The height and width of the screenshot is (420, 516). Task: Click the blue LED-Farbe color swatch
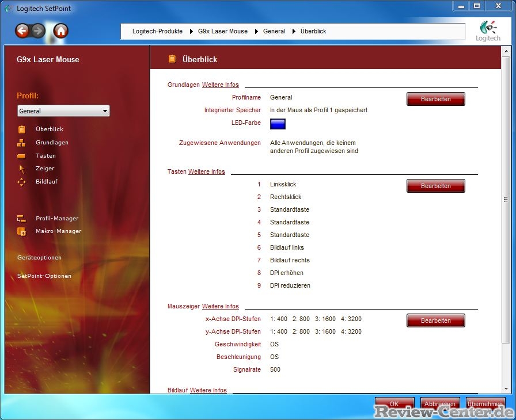(278, 124)
